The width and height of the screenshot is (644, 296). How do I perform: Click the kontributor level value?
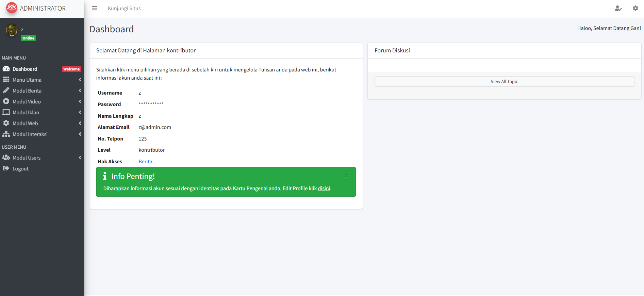point(152,150)
